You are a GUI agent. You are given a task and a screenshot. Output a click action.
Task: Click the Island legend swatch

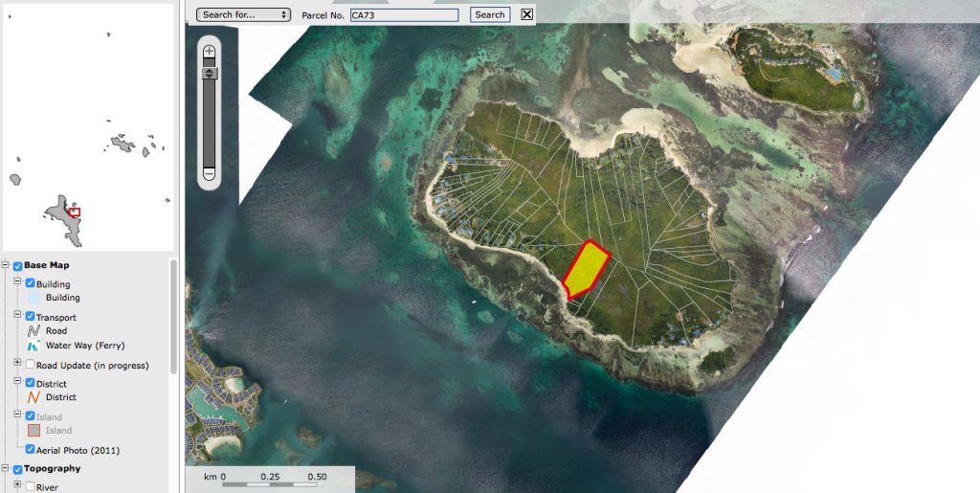(x=34, y=431)
